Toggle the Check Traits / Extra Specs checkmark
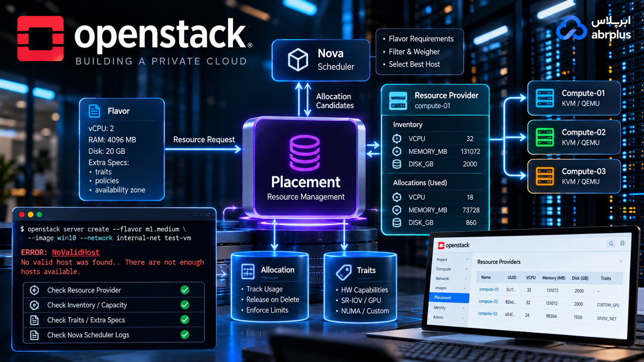The height and width of the screenshot is (362, 644). [x=185, y=320]
